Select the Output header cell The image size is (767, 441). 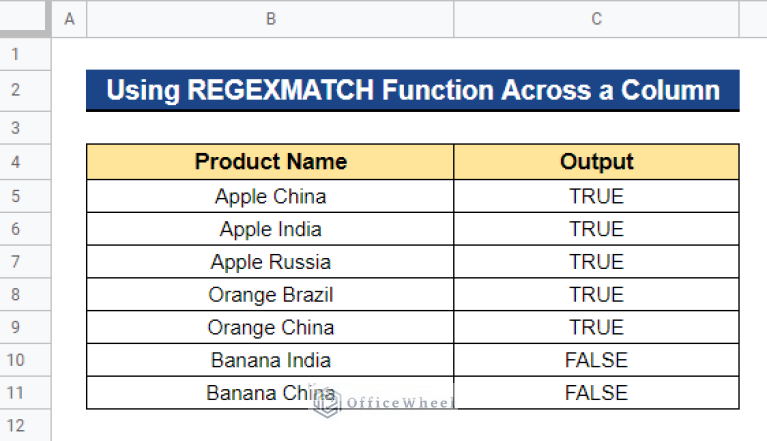596,162
